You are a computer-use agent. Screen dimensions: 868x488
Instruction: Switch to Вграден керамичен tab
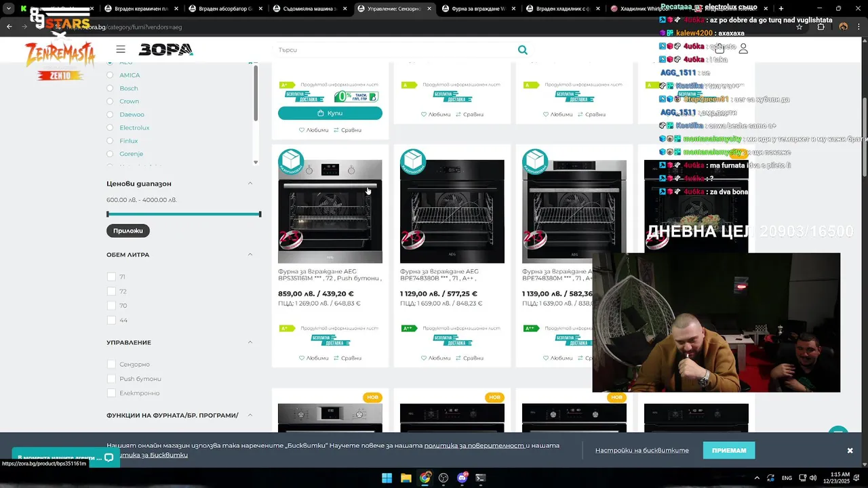[140, 9]
